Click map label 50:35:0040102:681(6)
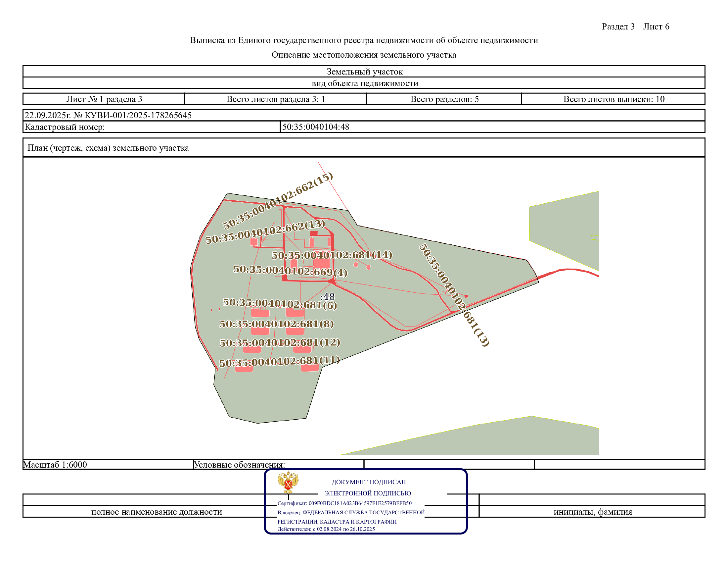The width and height of the screenshot is (728, 563). [280, 303]
